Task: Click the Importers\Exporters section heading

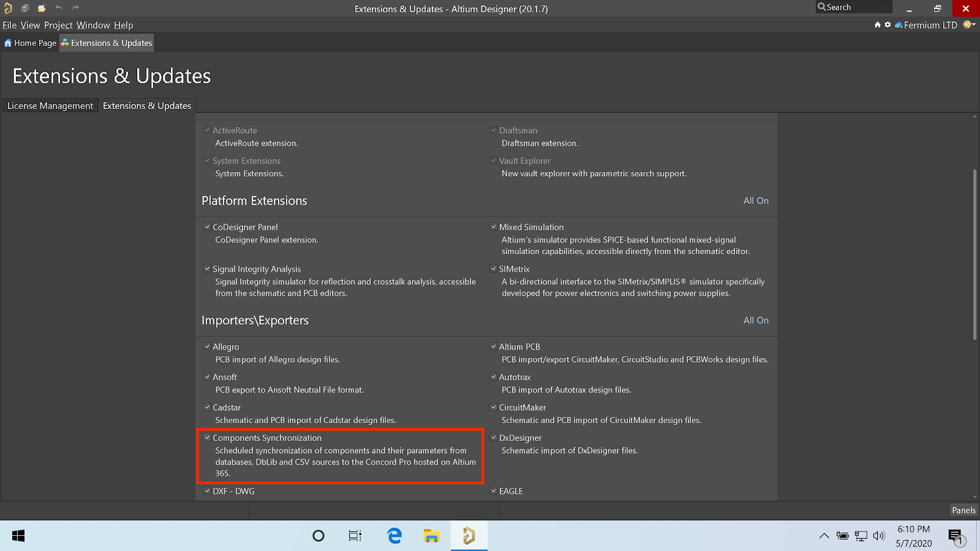Action: point(255,320)
